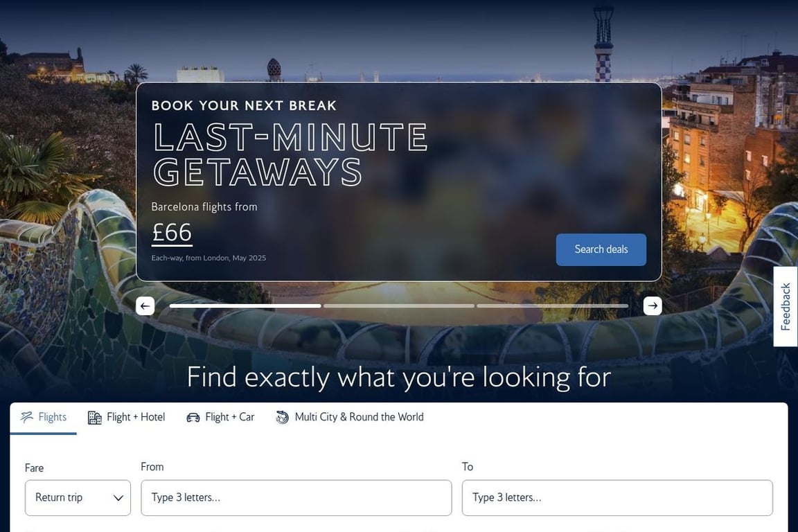This screenshot has height=532, width=798.
Task: Jump to third carousel slide indicator
Action: [x=553, y=306]
